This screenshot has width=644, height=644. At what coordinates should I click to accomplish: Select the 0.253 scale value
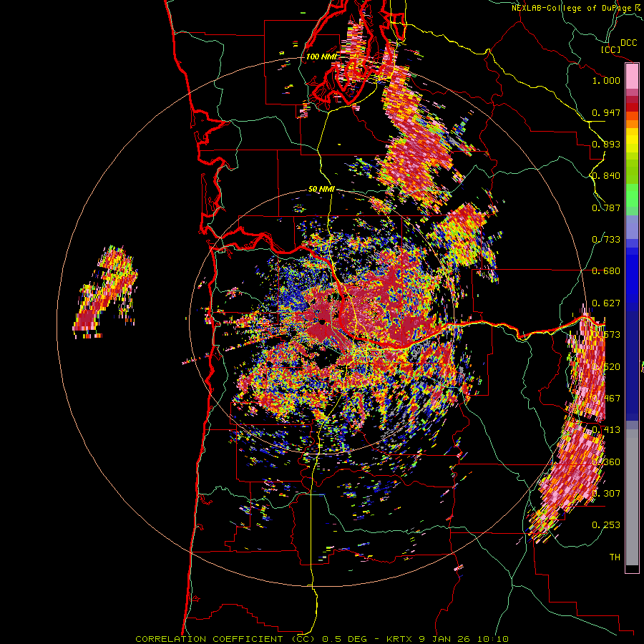click(606, 525)
